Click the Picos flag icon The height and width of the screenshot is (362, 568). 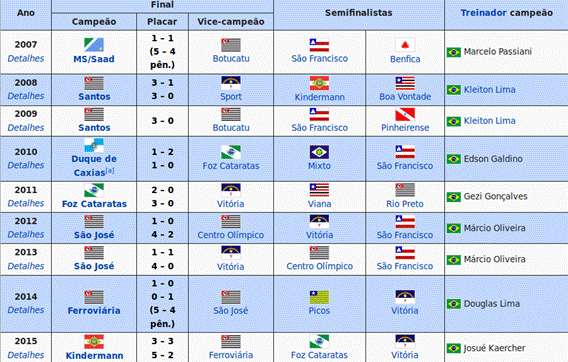[319, 297]
